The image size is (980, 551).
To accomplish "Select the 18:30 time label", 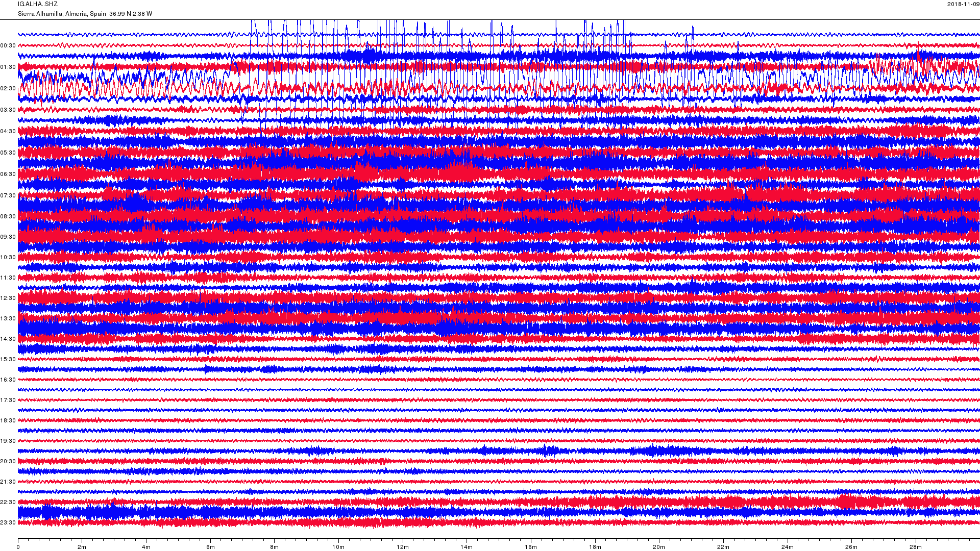I will (x=8, y=421).
